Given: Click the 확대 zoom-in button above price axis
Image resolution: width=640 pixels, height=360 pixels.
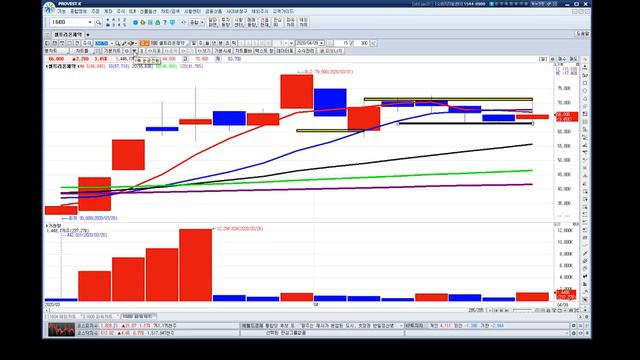Looking at the screenshot, I should [x=573, y=59].
